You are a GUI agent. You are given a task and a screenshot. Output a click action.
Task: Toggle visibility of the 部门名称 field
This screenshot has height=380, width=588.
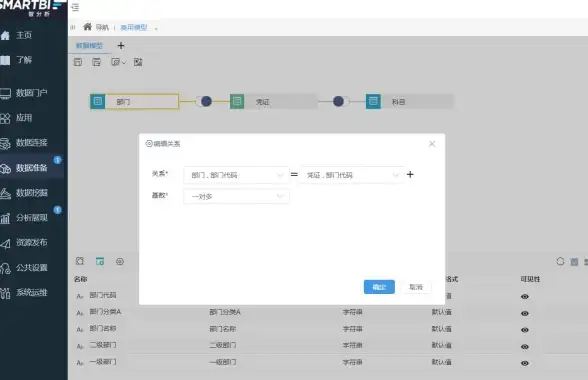525,330
